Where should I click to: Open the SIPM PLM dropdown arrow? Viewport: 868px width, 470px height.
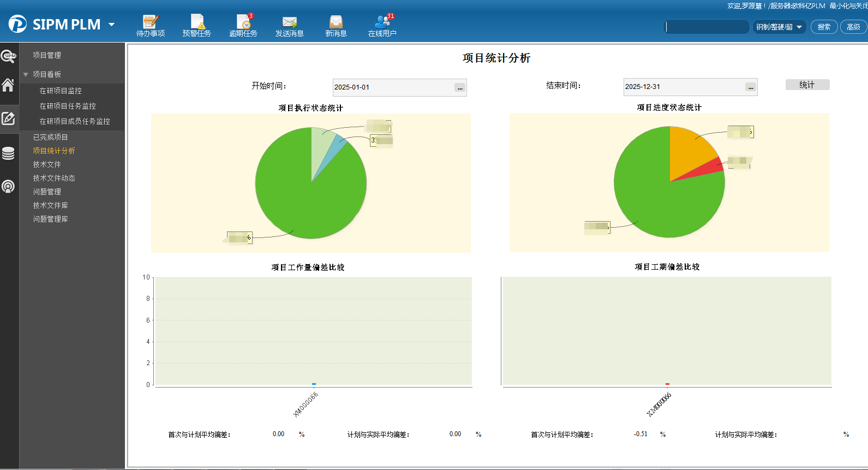point(111,25)
